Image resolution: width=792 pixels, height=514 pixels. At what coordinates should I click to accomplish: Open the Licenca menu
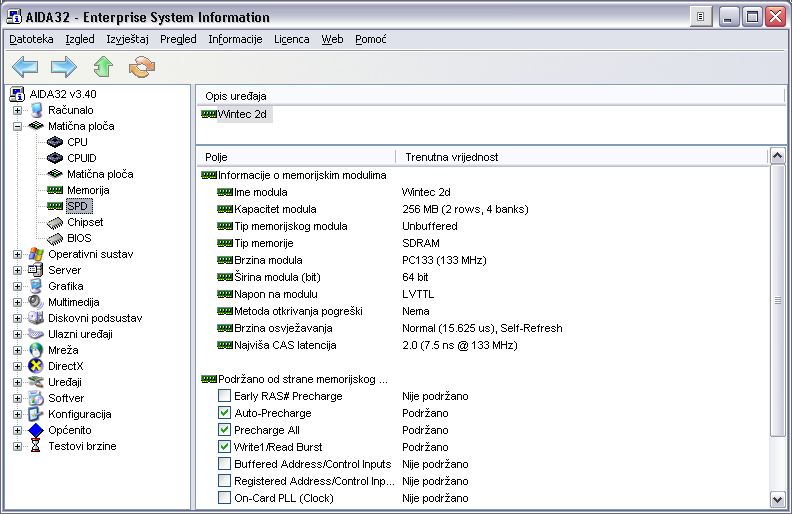291,39
